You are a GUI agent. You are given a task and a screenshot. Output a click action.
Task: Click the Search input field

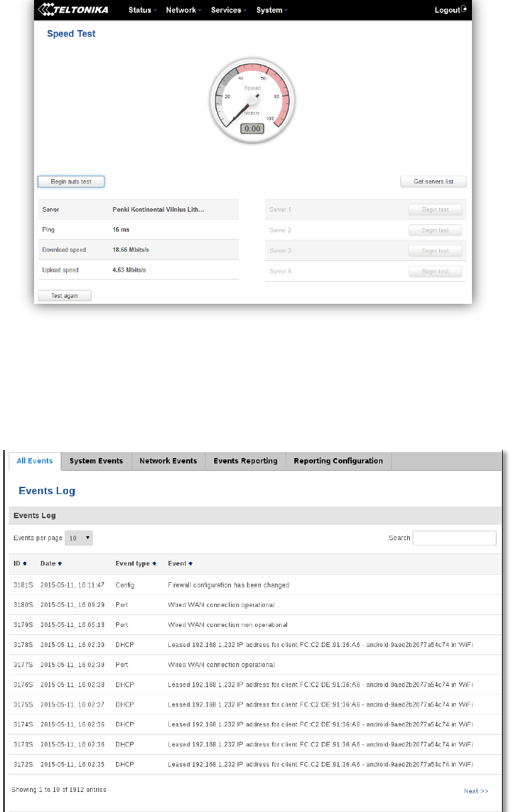coord(455,538)
